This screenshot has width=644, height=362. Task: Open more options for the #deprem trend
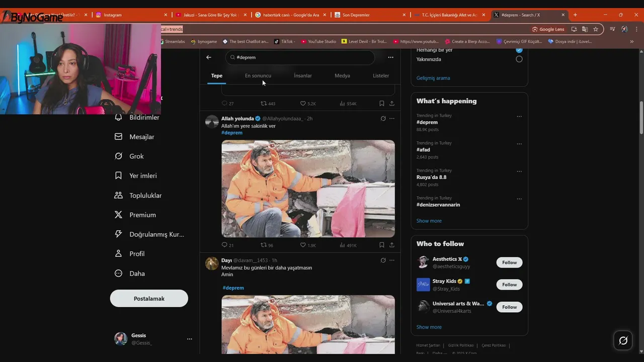(x=519, y=117)
